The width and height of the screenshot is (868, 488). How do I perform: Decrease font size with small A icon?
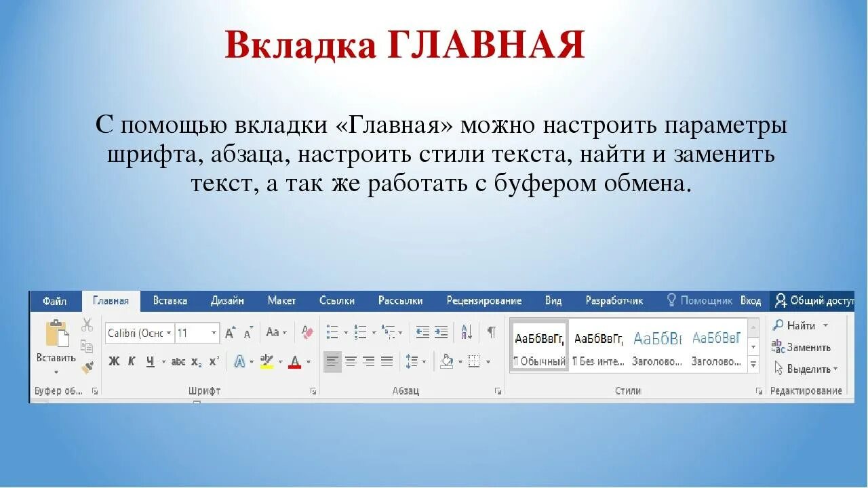tap(248, 333)
